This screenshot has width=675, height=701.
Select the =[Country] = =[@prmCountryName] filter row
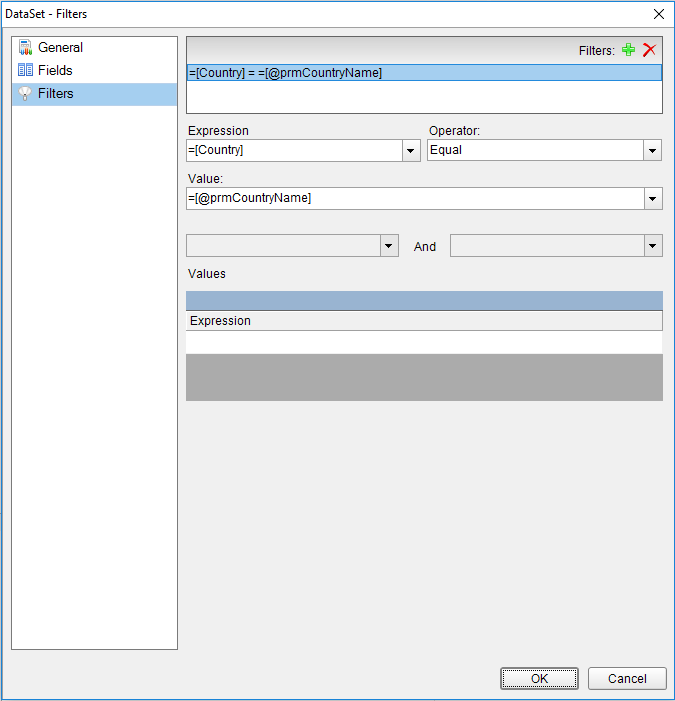(424, 73)
